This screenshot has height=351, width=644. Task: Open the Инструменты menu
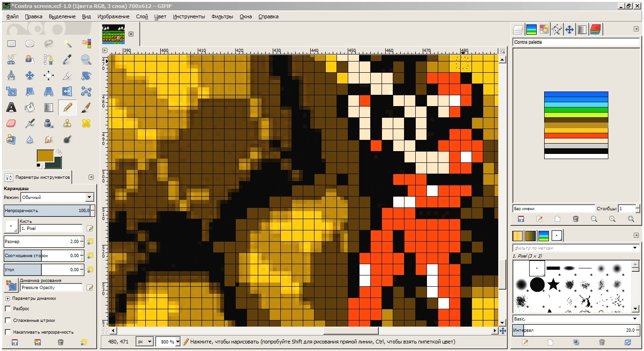[189, 16]
